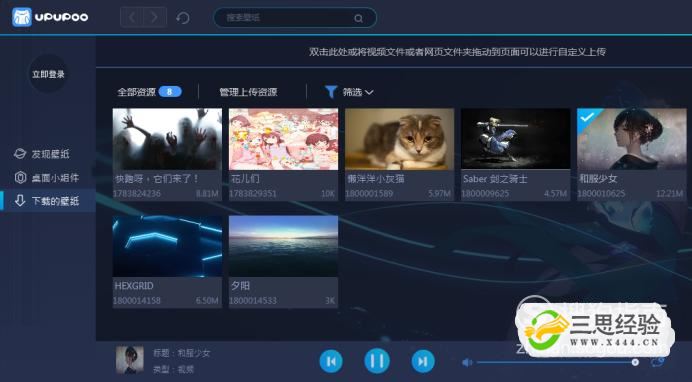Expand the 筛选 dropdown chevron
The height and width of the screenshot is (382, 692).
tap(369, 92)
